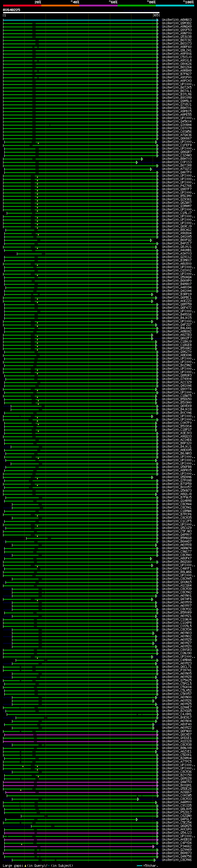This screenshot has height=868, width=197.
Task: Select hit UniRef100_Q8MT59
Action: (177, 305)
